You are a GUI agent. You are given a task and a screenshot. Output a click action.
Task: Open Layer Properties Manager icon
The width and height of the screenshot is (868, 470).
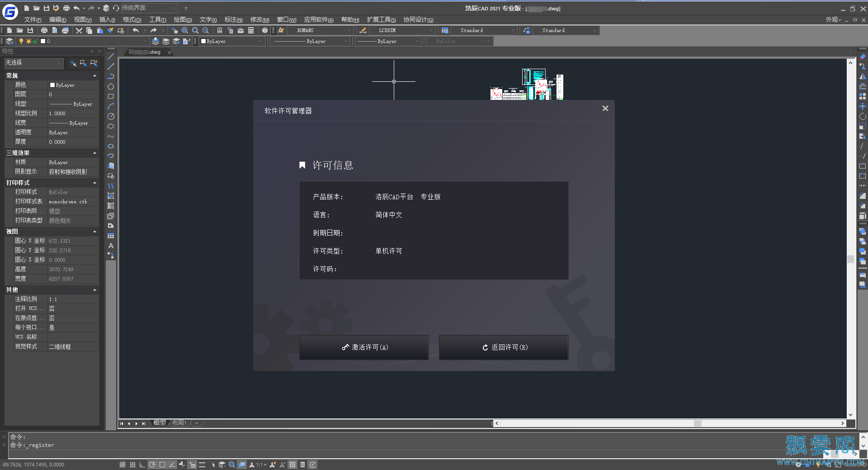[9, 41]
